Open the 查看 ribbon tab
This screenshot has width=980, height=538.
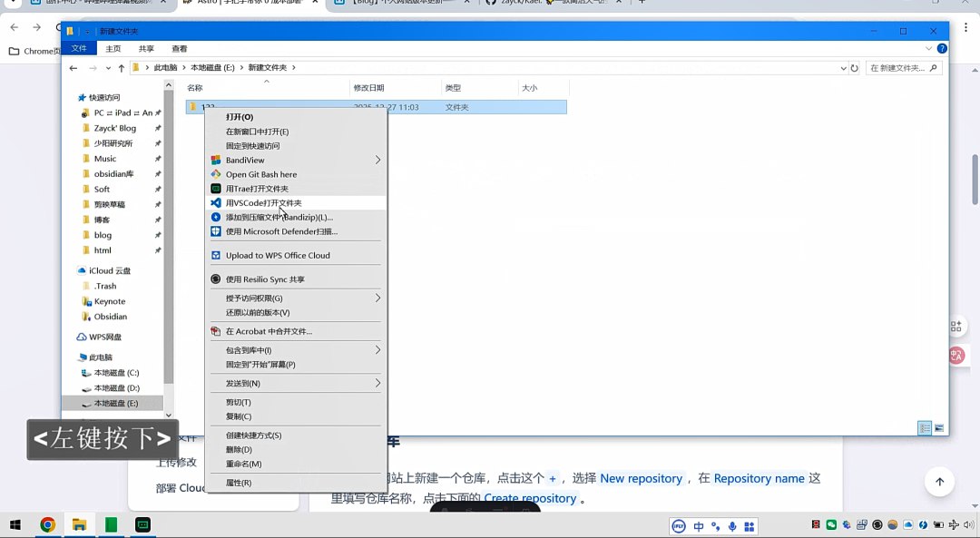click(x=180, y=49)
